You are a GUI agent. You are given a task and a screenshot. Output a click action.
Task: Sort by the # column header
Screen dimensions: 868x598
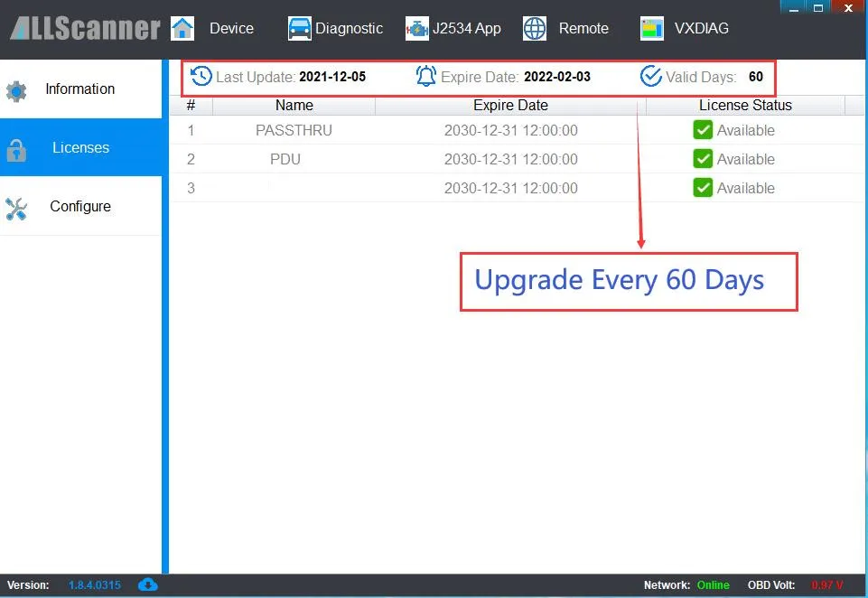point(191,105)
